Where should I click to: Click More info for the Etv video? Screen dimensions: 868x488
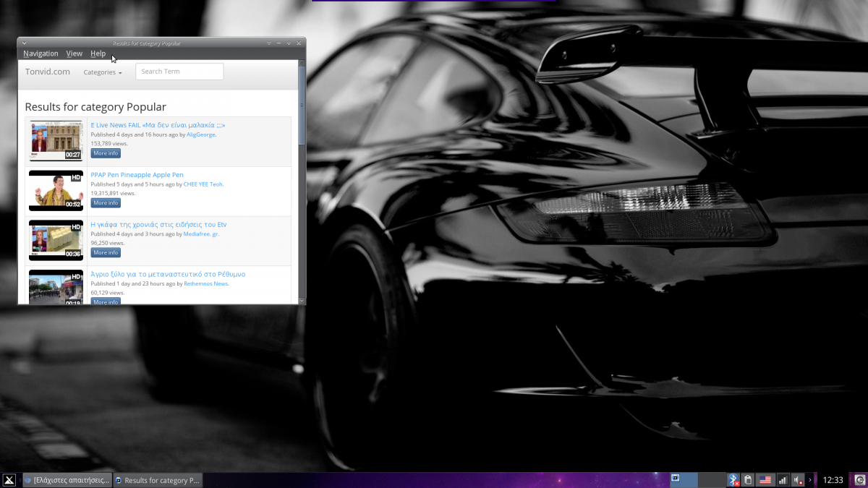point(106,253)
